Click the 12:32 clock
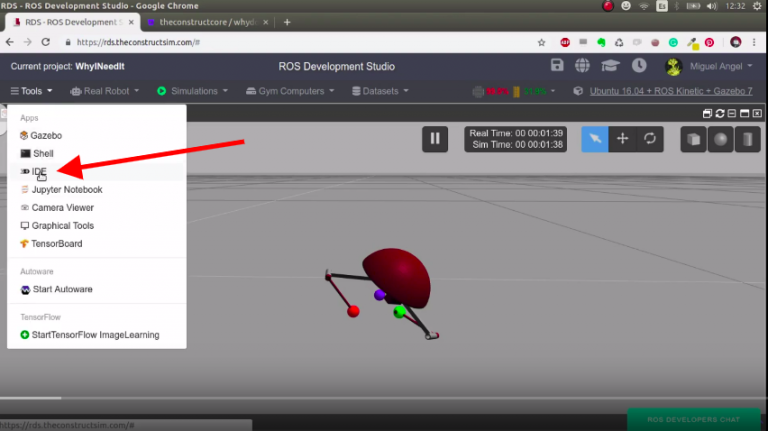The image size is (768, 431). pyautogui.click(x=735, y=6)
